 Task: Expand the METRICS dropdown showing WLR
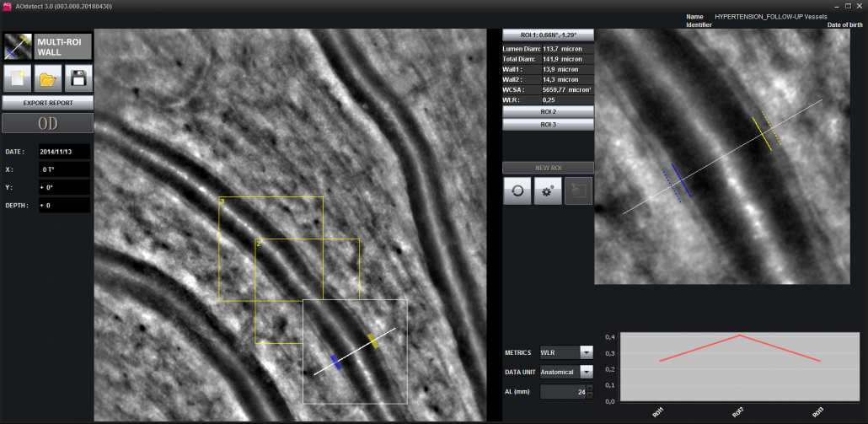pos(587,352)
